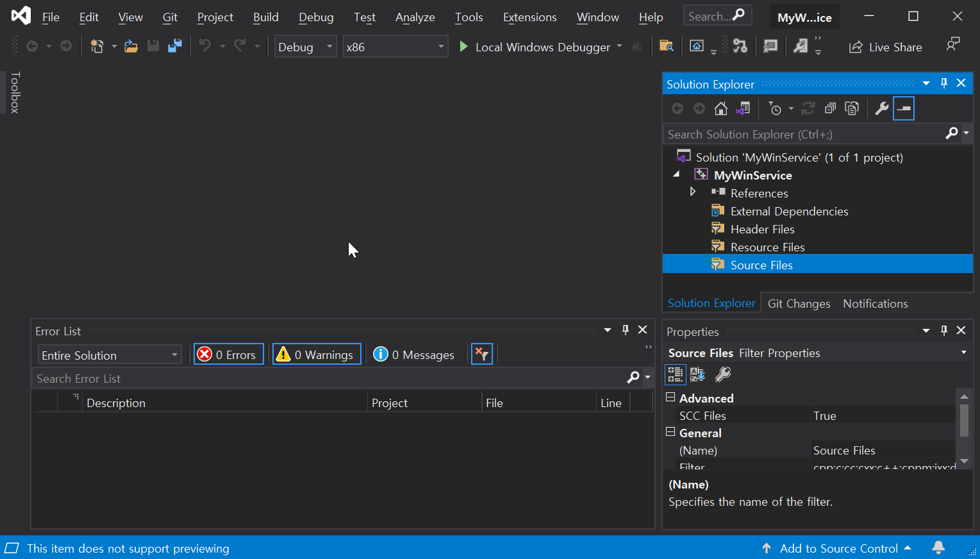980x559 pixels.
Task: Click the Pending Changes Filter clock icon
Action: pos(775,108)
